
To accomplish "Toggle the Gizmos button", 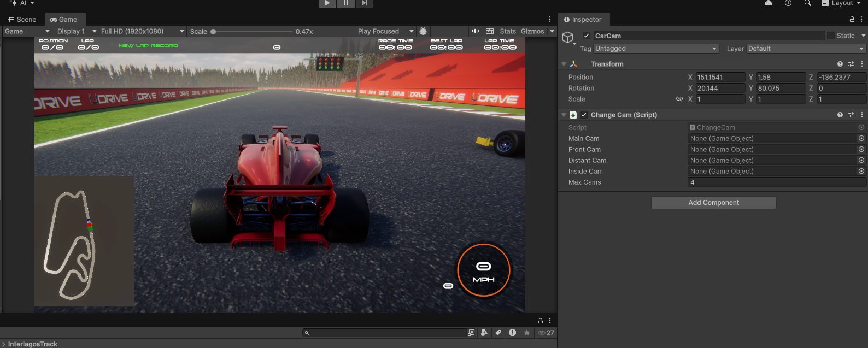I will [x=532, y=32].
